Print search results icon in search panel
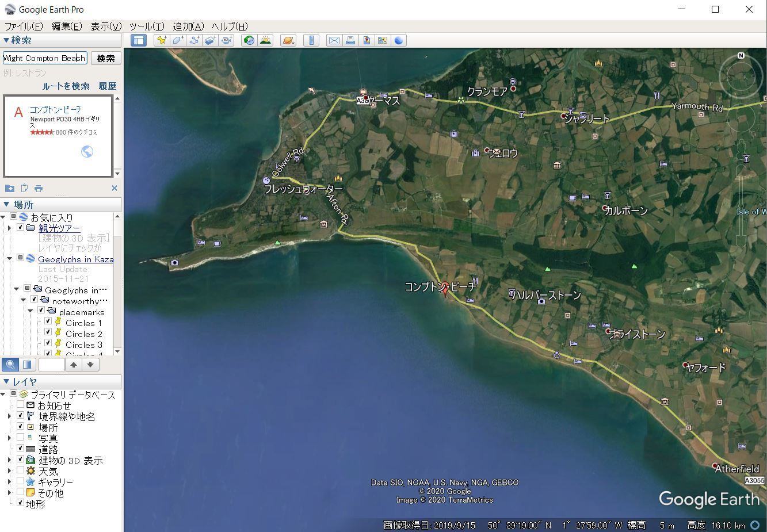 point(39,188)
